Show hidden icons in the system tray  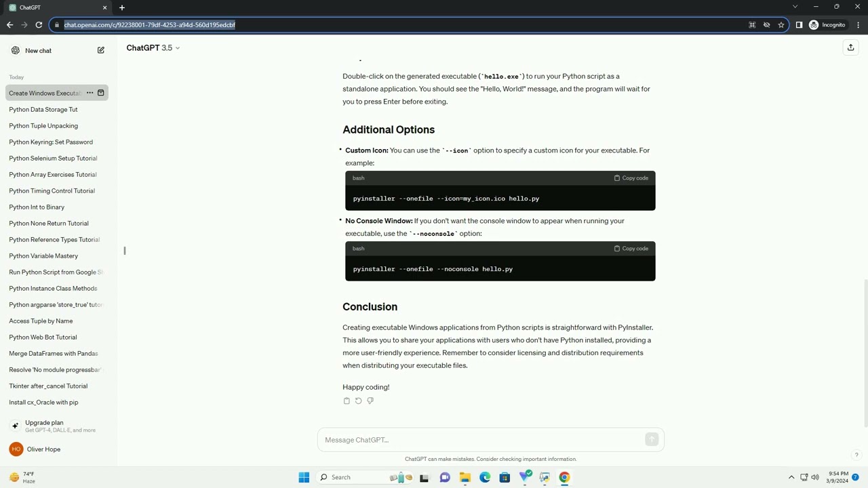(x=791, y=477)
